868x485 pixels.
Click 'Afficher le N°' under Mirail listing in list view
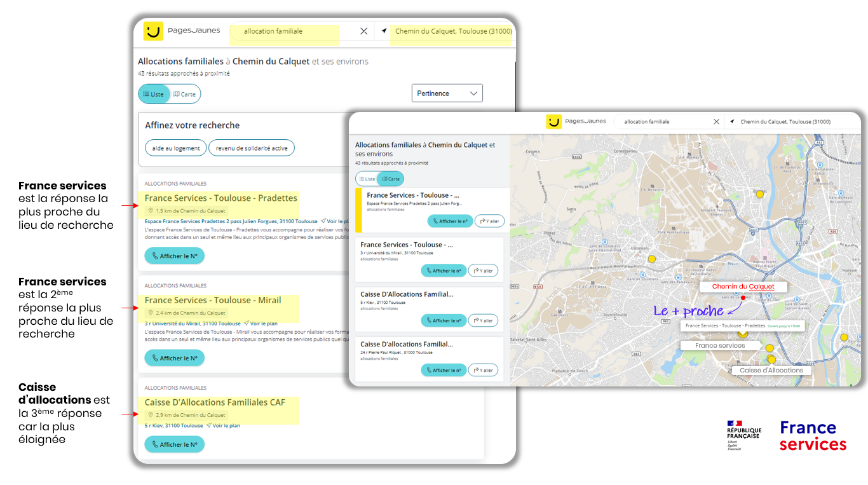pyautogui.click(x=175, y=358)
